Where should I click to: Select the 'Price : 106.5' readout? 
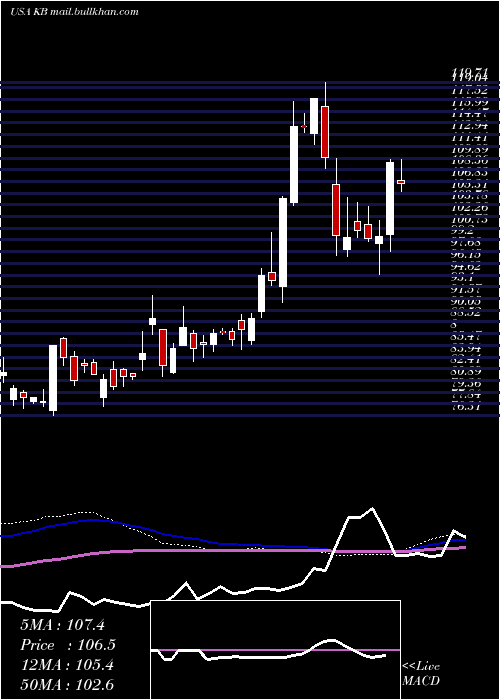tap(68, 645)
